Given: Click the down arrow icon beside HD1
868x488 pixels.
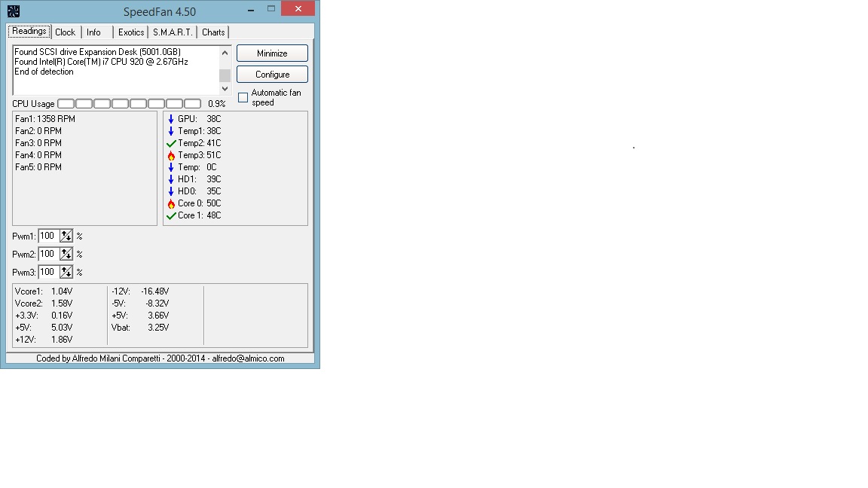Looking at the screenshot, I should [171, 179].
